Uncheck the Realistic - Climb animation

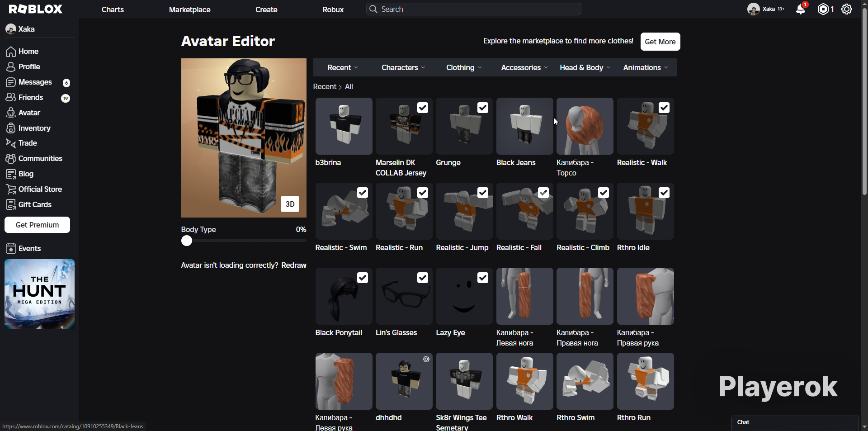tap(604, 193)
